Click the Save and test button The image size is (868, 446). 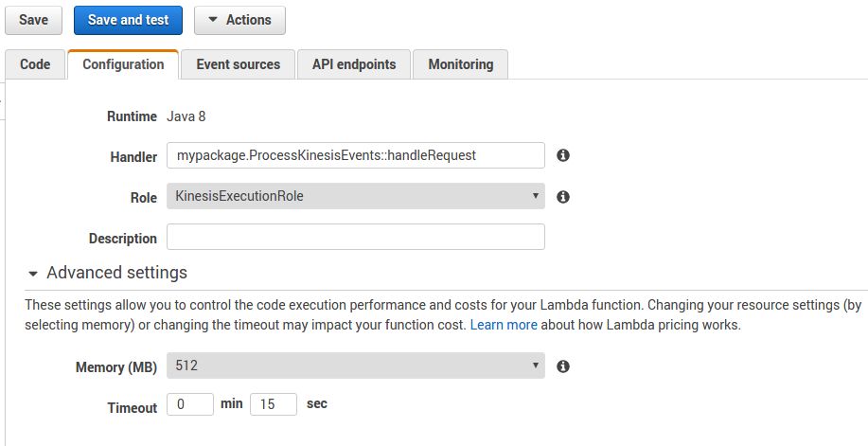[x=129, y=20]
